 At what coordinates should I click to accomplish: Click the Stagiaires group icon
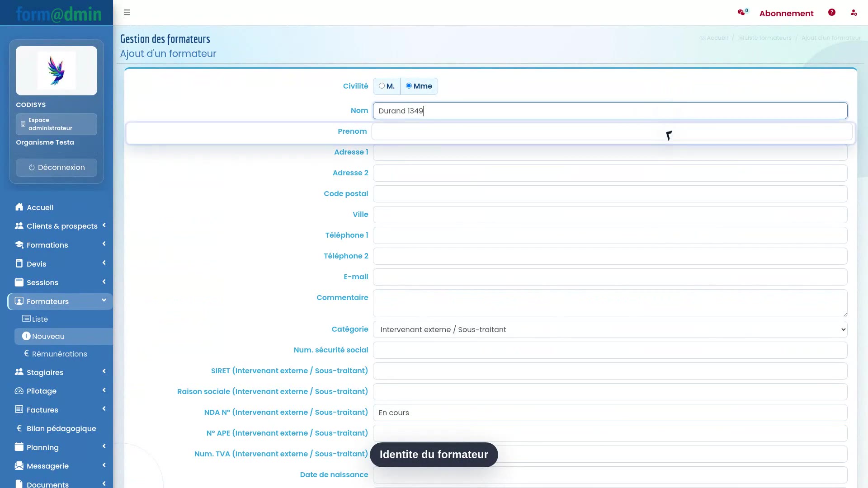pos(19,372)
